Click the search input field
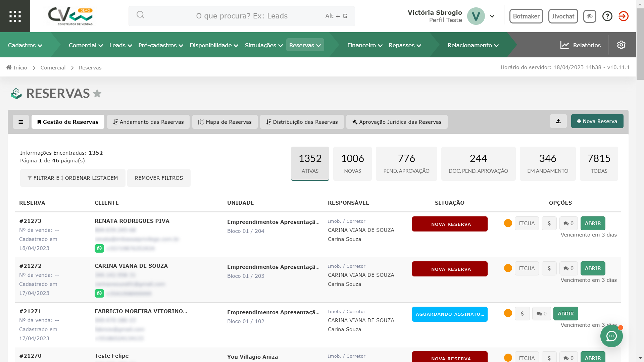This screenshot has height=362, width=644. [x=242, y=16]
